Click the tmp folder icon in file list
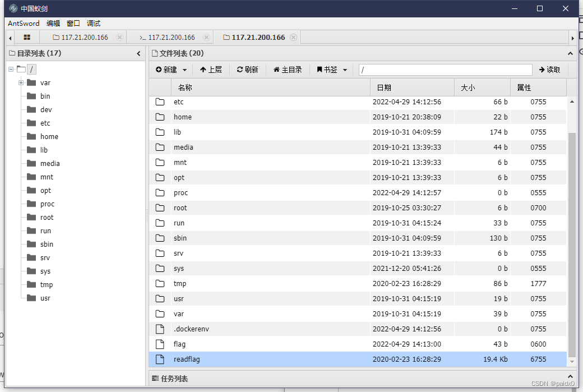The image size is (583, 392). pos(160,283)
